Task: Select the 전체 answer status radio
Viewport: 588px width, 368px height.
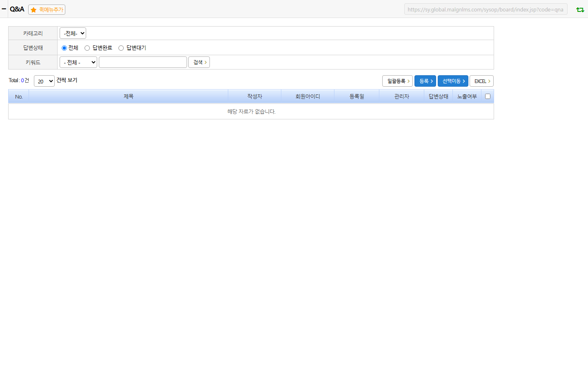Action: tap(64, 48)
